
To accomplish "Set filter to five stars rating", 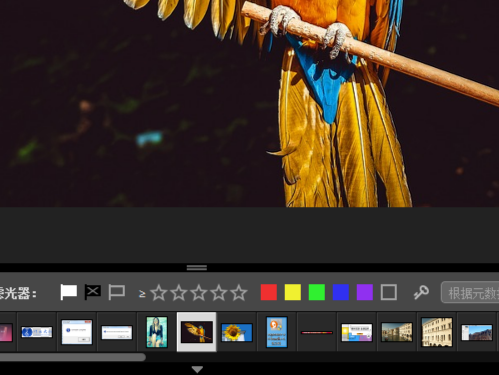I will point(239,293).
